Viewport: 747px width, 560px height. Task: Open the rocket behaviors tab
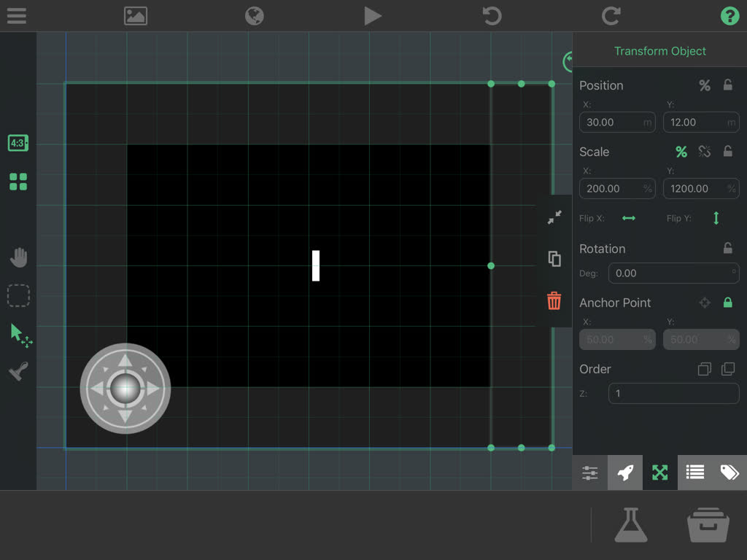[625, 472]
